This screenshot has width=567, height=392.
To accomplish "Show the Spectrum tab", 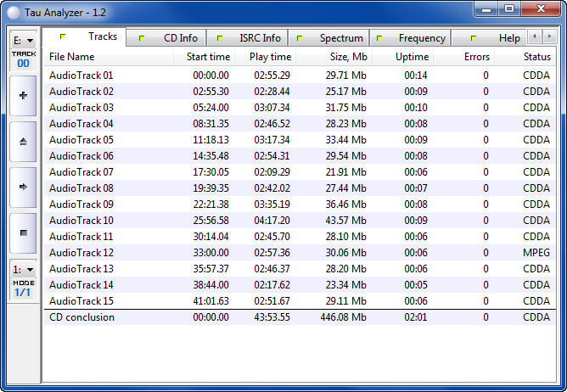I will tap(329, 38).
